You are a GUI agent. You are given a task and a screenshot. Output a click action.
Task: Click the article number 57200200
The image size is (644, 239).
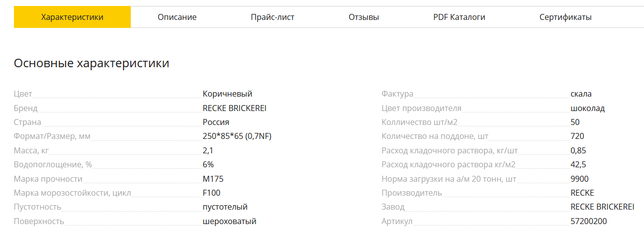[x=589, y=221]
